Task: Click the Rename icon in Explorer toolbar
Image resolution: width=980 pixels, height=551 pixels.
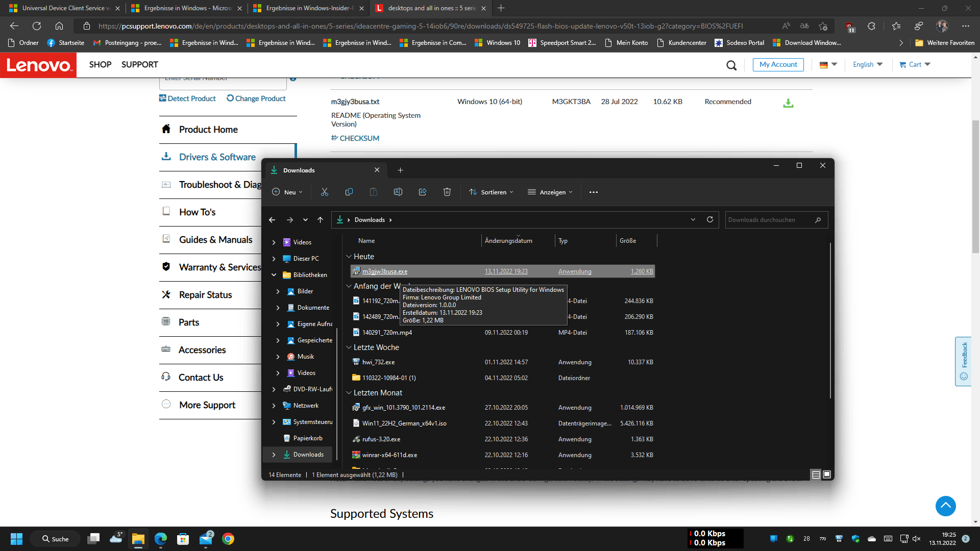Action: tap(398, 192)
